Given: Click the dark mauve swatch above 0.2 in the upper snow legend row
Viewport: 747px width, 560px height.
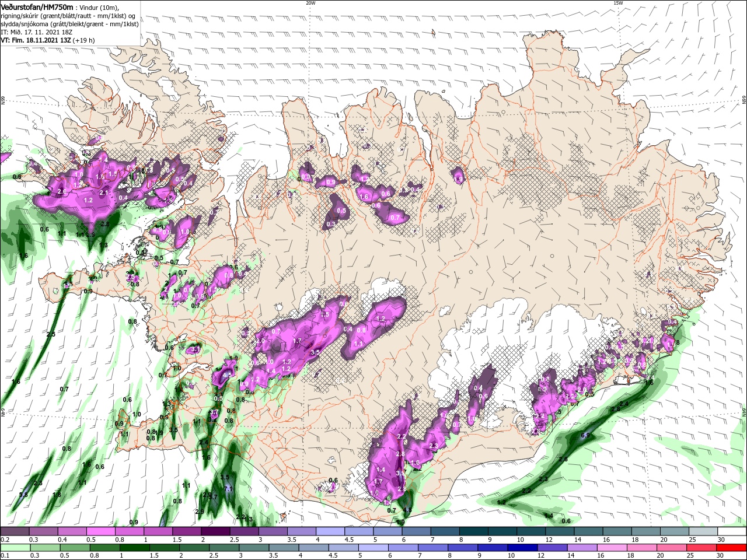Looking at the screenshot, I should click(x=15, y=531).
